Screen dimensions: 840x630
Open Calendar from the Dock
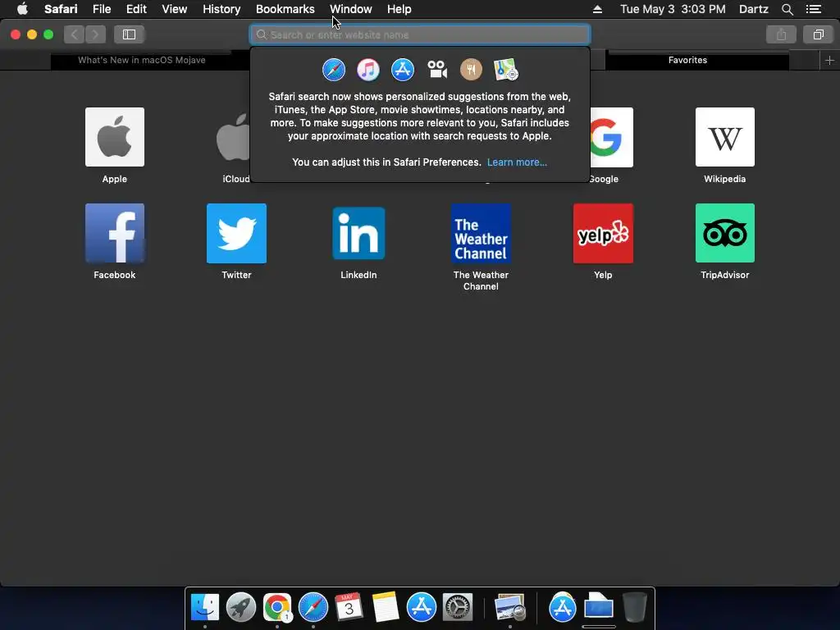point(349,608)
